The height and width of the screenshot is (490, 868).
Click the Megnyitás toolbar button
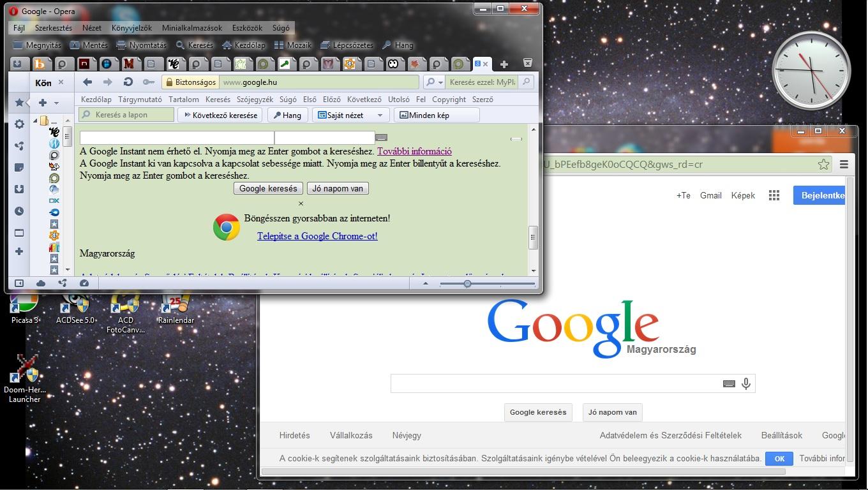(x=37, y=45)
